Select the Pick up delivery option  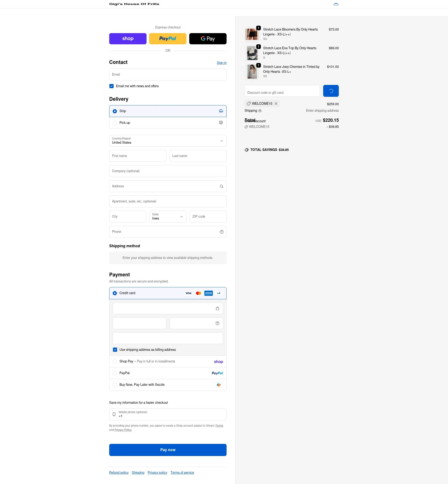[168, 123]
